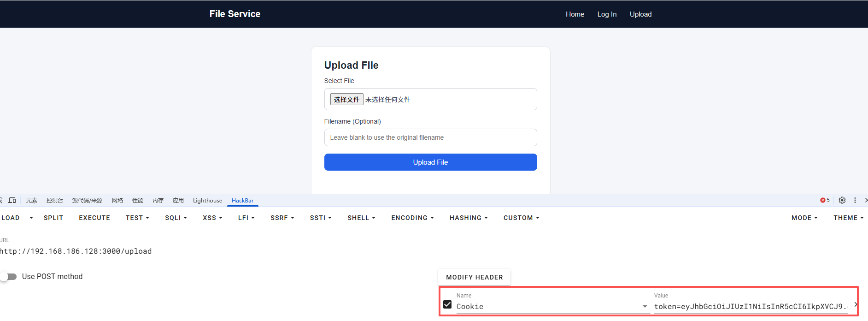
Task: Click the 选择文件 choose file button
Action: point(346,99)
